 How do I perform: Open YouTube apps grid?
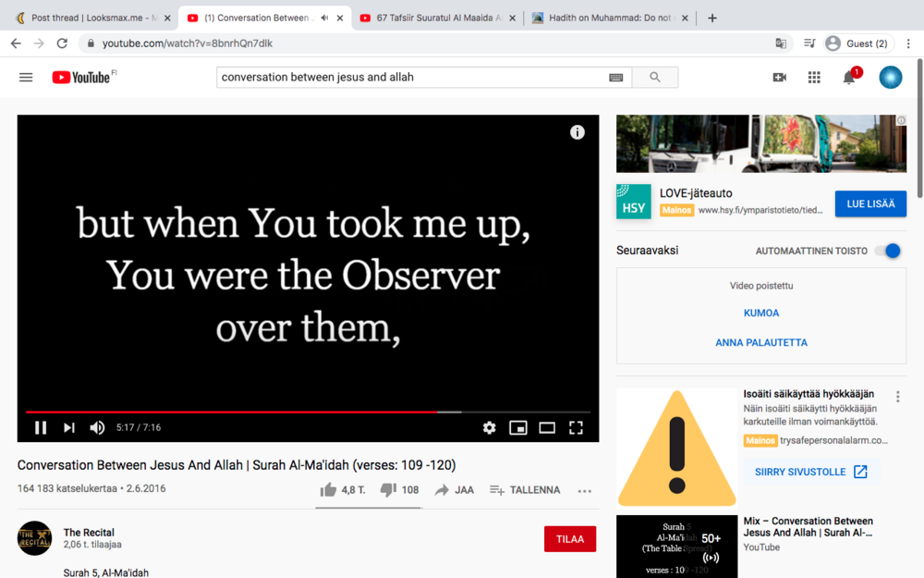[x=814, y=78]
